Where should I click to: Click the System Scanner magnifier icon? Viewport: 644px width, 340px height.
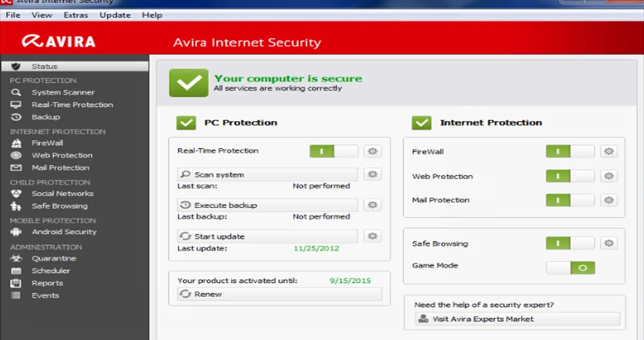click(16, 92)
